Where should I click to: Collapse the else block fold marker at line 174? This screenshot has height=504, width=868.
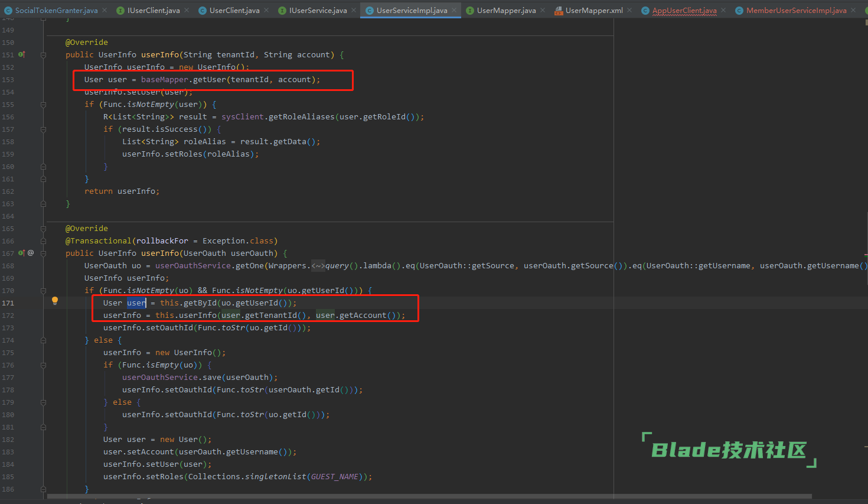(43, 340)
